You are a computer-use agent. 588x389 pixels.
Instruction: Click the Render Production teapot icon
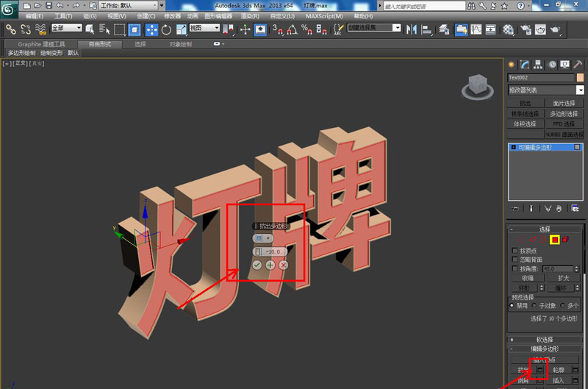(555, 29)
